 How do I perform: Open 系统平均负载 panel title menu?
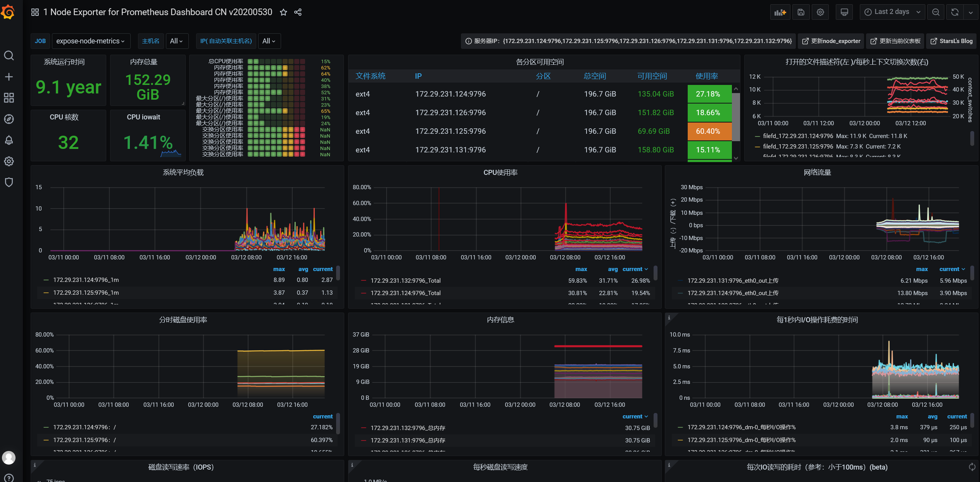tap(183, 173)
